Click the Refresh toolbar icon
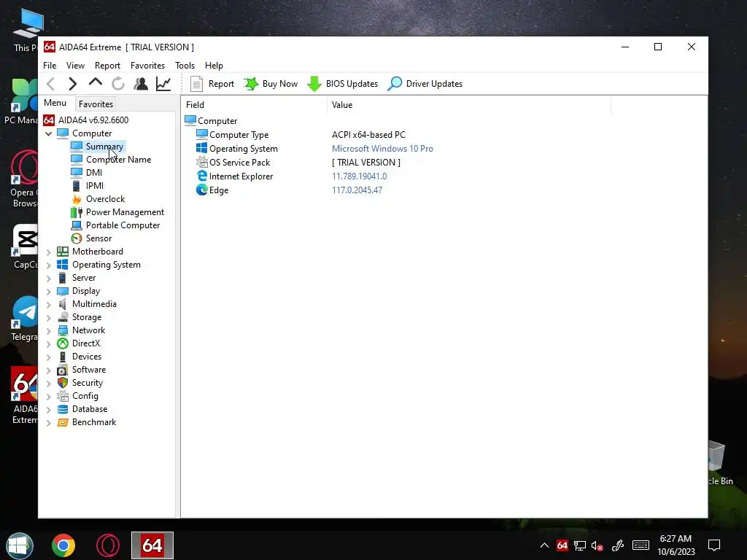 [x=118, y=84]
